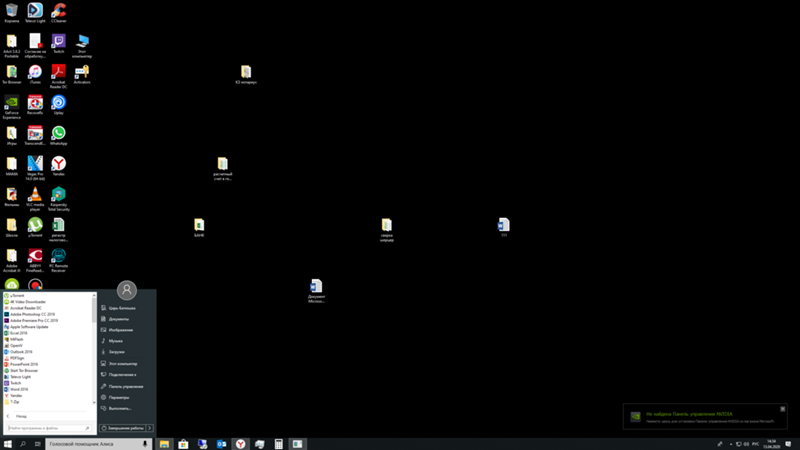Open ABBYY FineReader desktop shortcut
This screenshot has width=800, height=450.
click(x=35, y=260)
